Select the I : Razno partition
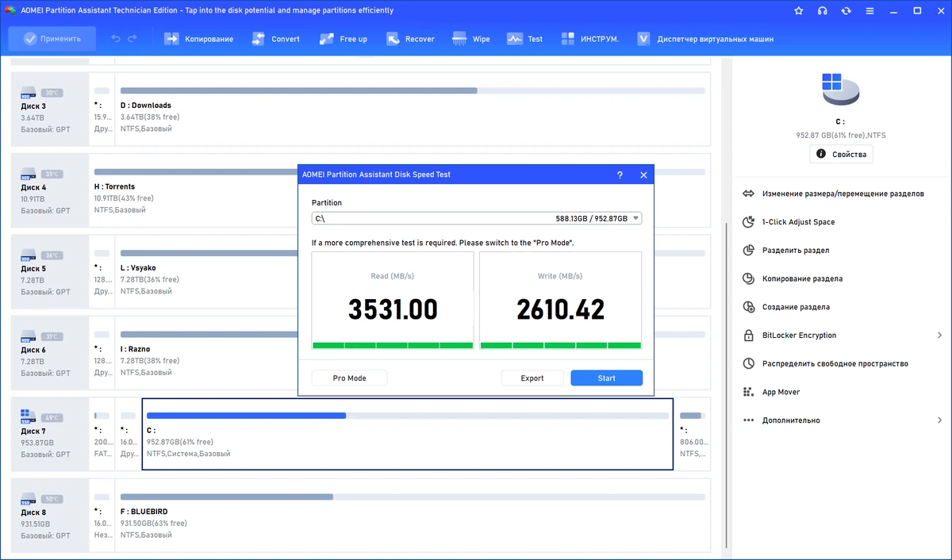This screenshot has height=560, width=952. pos(206,354)
